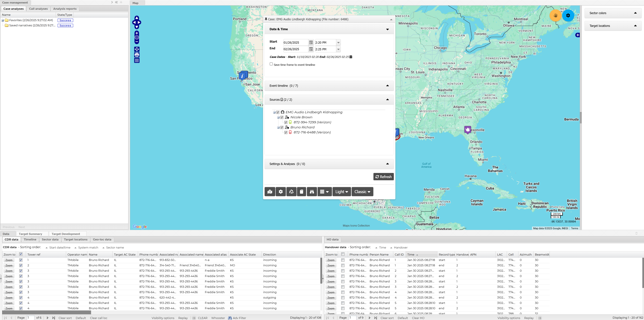This screenshot has height=320, width=644.
Task: Uncheck the 872-716-6488 (Verizon) phone checkbox
Action: [x=286, y=132]
